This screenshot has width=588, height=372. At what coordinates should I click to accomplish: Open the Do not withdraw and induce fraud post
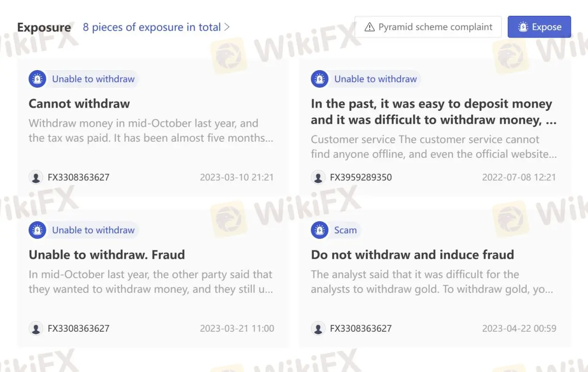coord(412,255)
